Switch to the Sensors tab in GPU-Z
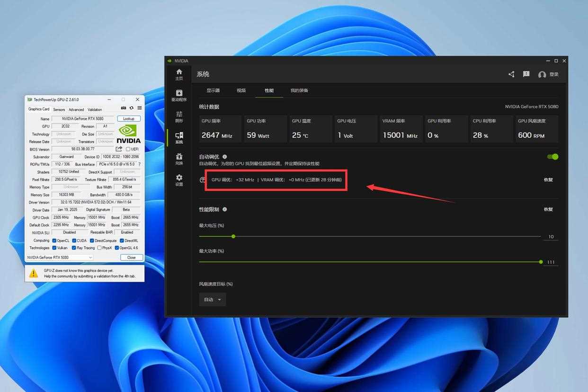Image resolution: width=588 pixels, height=392 pixels. [59, 109]
